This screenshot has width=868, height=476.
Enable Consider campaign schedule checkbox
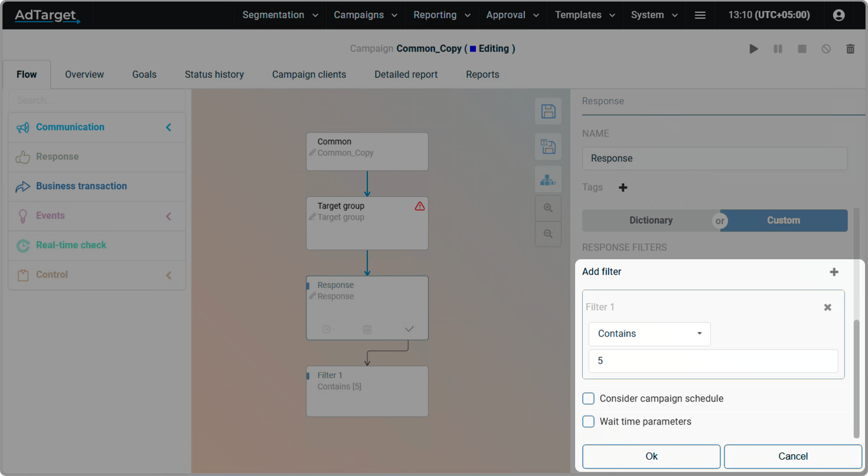[589, 399]
